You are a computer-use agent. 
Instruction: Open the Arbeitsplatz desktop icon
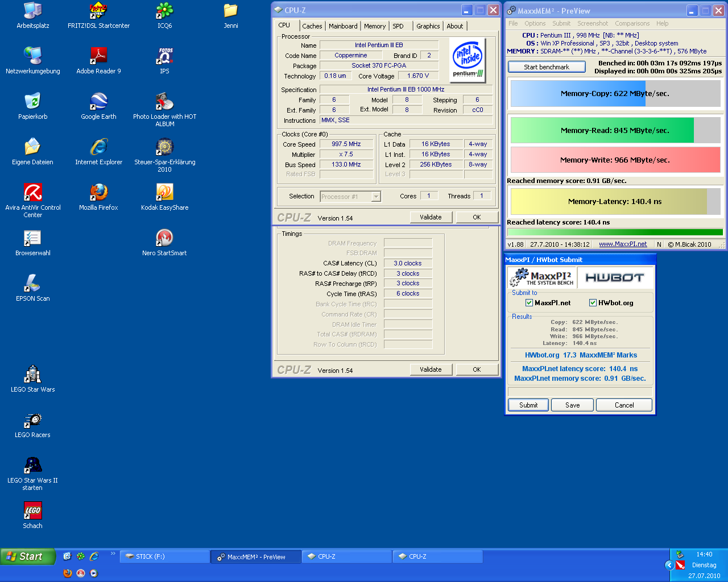[x=32, y=15]
